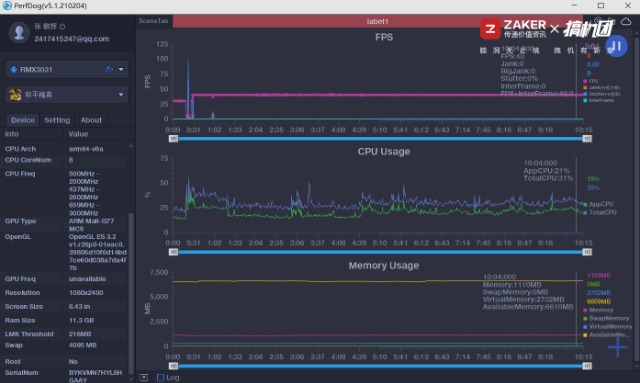
Task: Click the Memory Usage chart title
Action: tap(384, 265)
